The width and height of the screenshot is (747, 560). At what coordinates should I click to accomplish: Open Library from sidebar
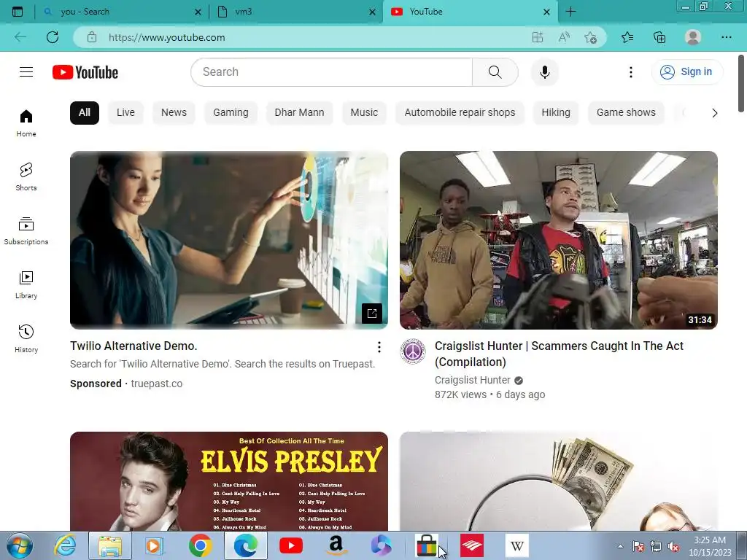26,285
